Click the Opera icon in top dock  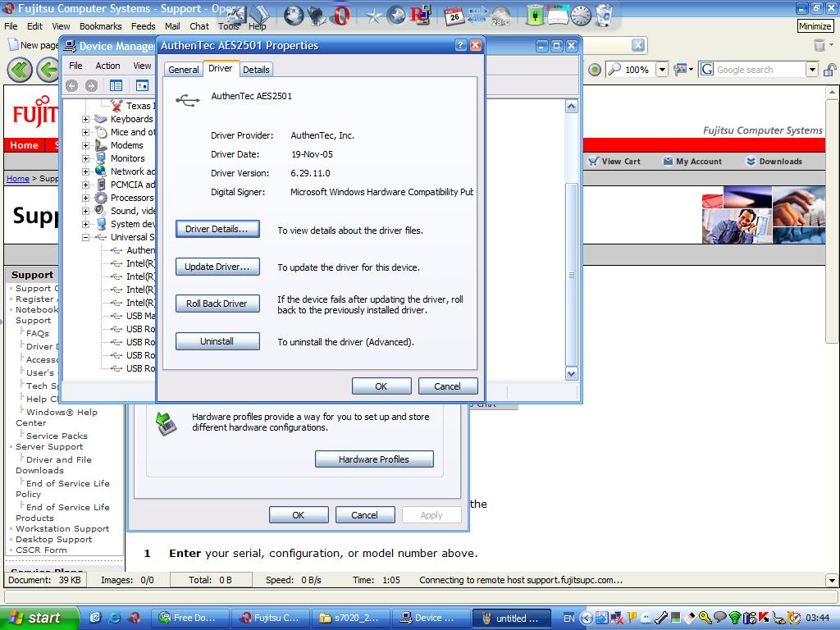[x=340, y=16]
